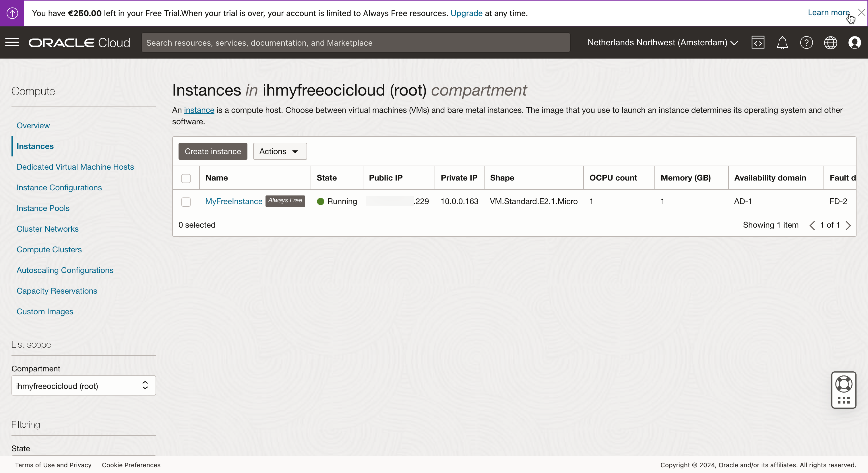Open the help question mark menu
Image resolution: width=868 pixels, height=473 pixels.
click(806, 43)
